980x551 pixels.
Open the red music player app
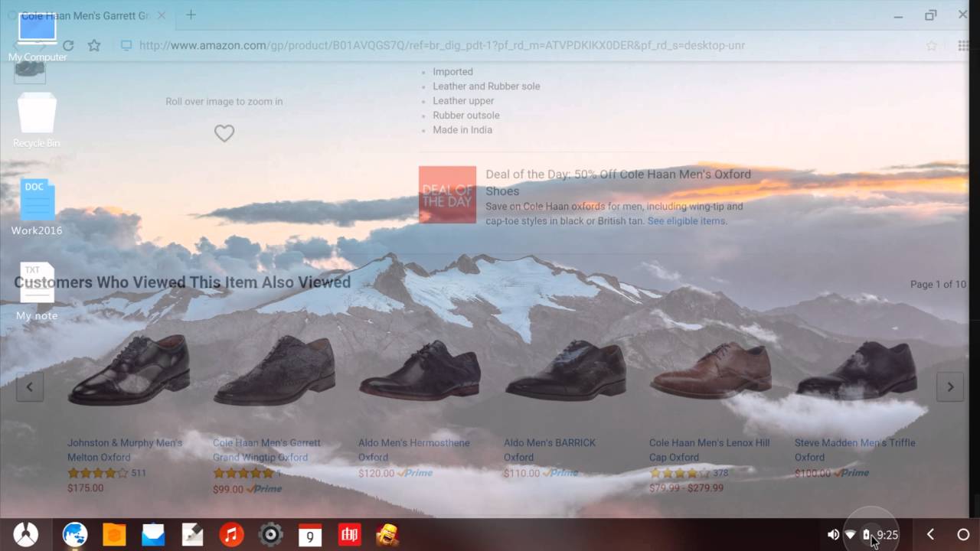click(231, 534)
